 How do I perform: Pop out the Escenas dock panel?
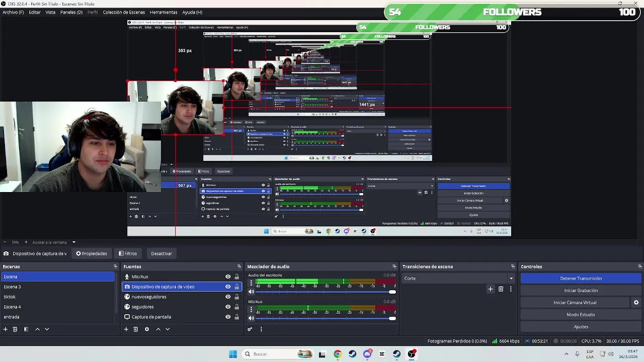pos(115,266)
